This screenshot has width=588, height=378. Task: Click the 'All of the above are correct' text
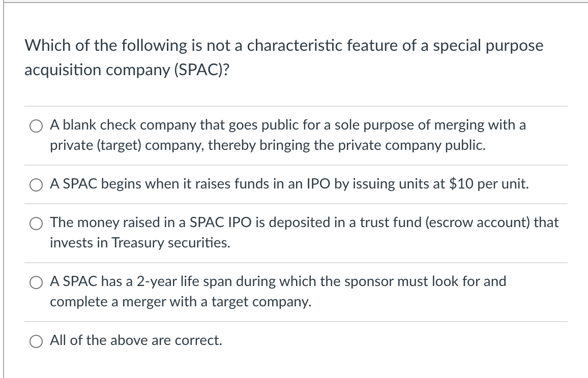(x=135, y=341)
